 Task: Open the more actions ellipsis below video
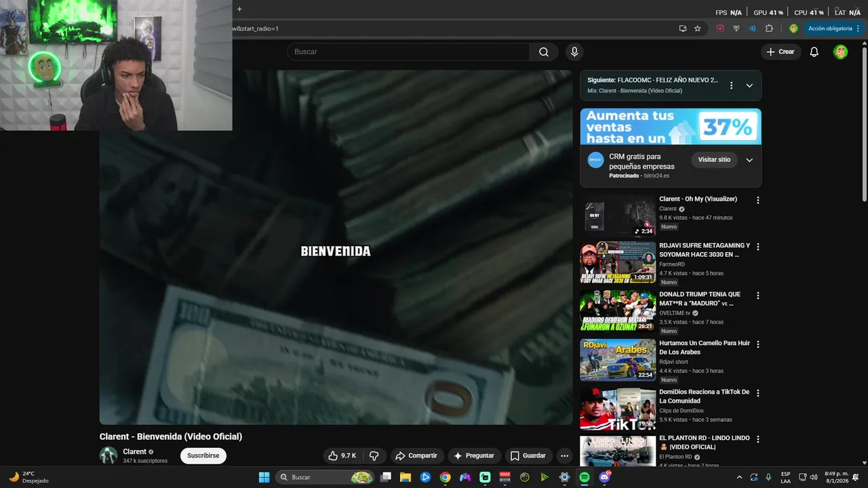click(x=564, y=456)
